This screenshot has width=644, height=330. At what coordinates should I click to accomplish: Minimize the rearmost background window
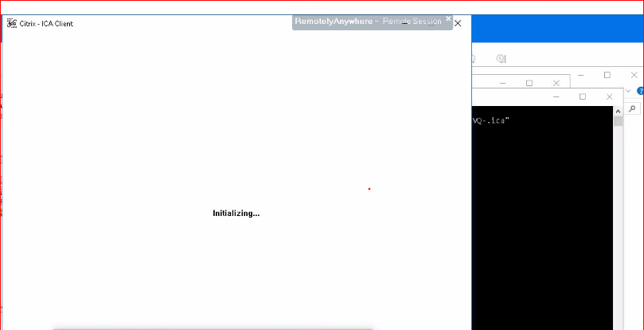[580, 75]
